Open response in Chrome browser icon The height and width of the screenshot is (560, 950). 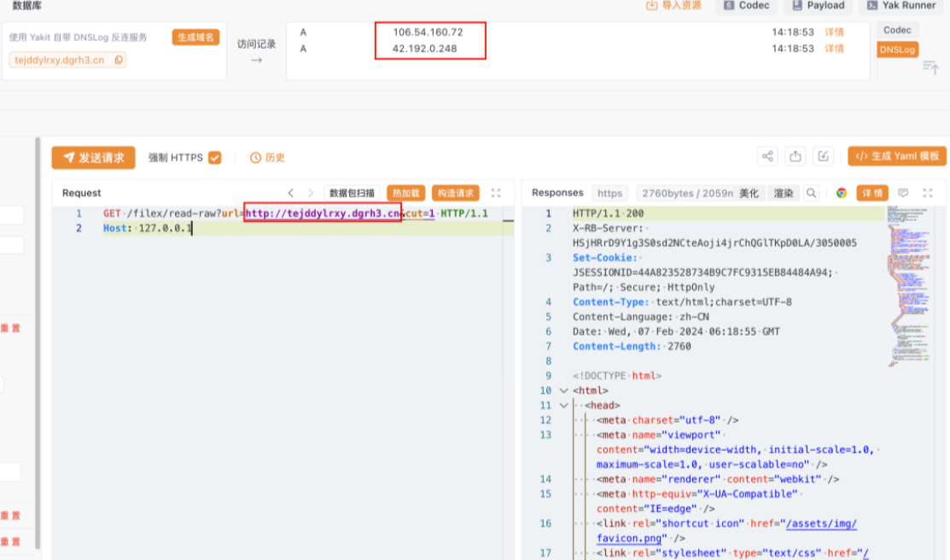tap(842, 193)
